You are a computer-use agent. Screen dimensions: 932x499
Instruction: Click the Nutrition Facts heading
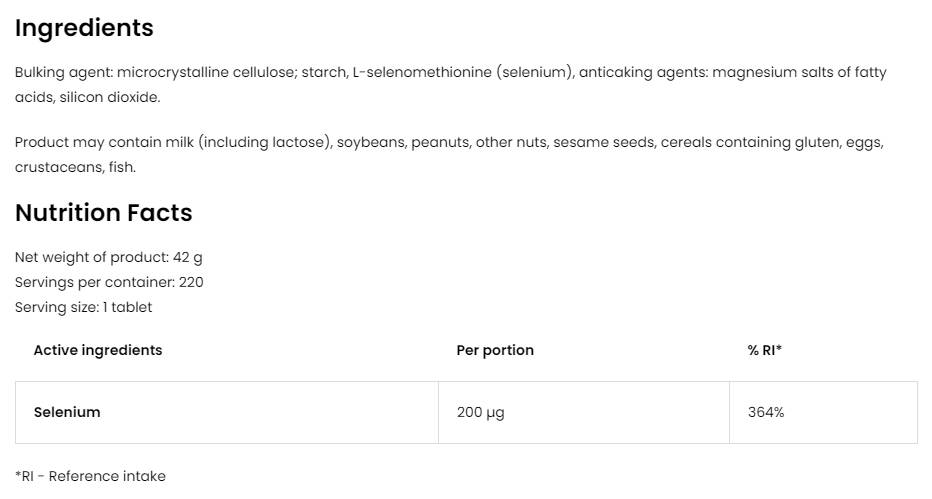[x=103, y=213]
